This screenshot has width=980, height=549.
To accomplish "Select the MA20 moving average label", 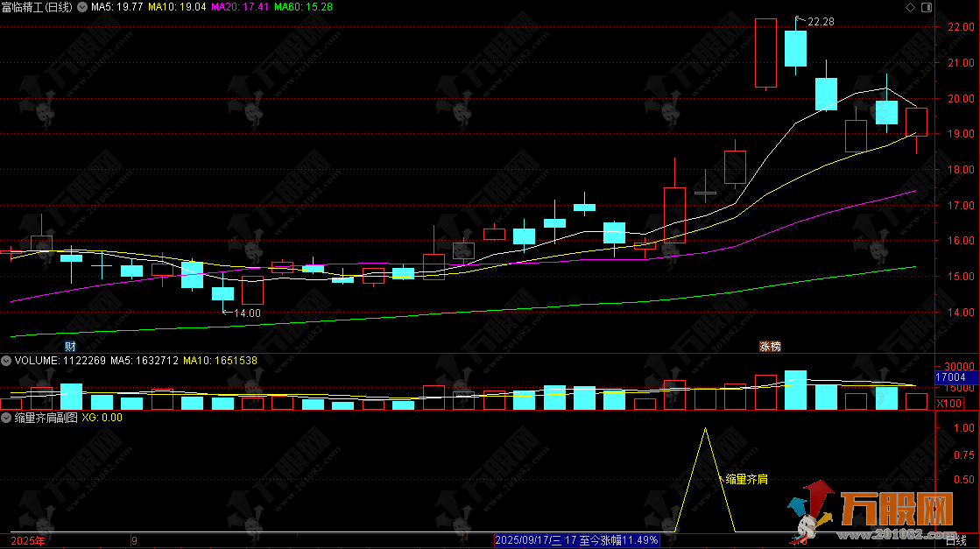I will point(241,7).
